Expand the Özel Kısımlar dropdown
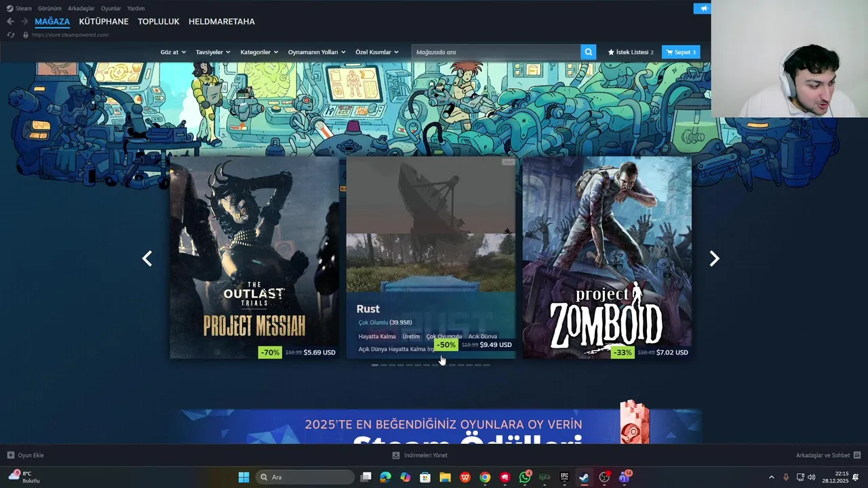This screenshot has width=868, height=488. click(x=377, y=52)
